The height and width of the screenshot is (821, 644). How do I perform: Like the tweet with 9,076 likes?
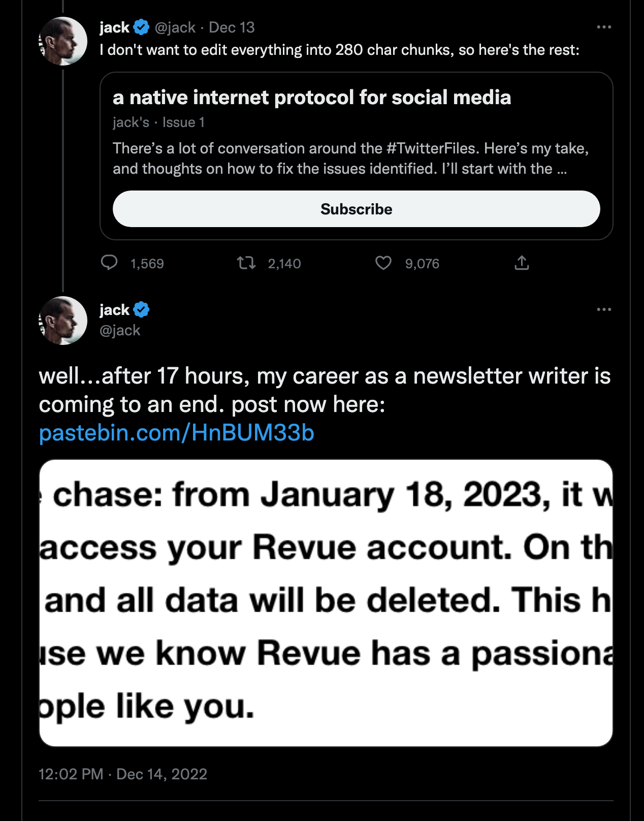pos(383,263)
